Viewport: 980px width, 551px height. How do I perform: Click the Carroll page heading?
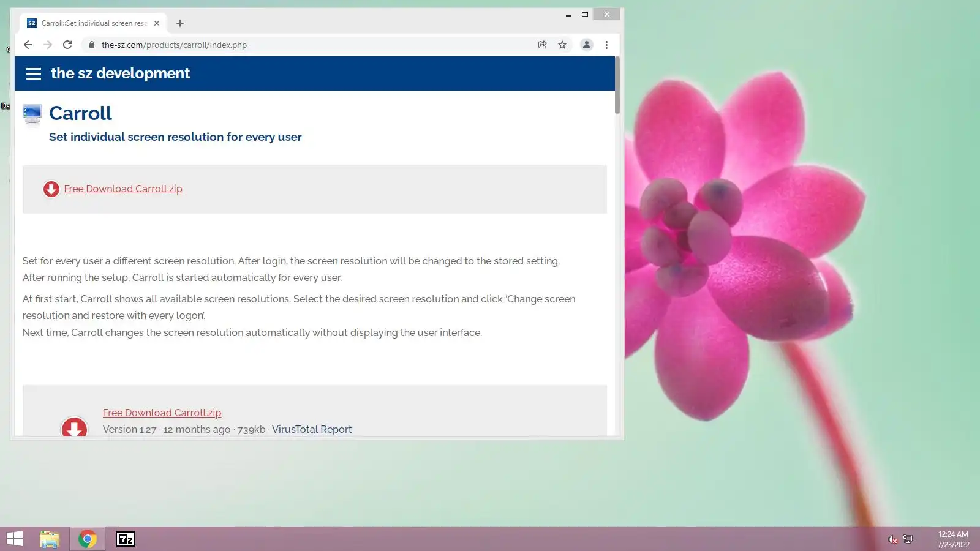point(80,113)
